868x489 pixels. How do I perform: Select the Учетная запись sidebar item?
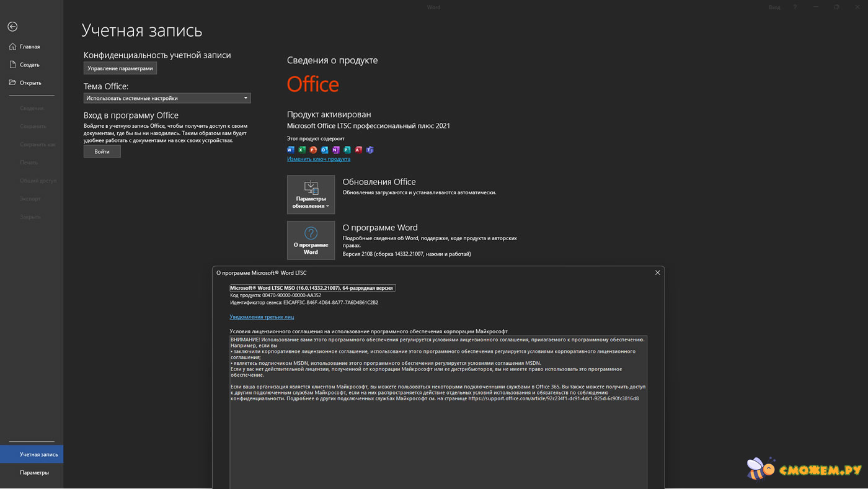pos(32,454)
